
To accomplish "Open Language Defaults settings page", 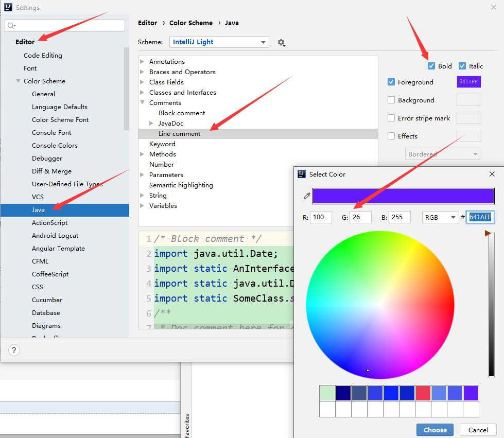I will tap(60, 107).
